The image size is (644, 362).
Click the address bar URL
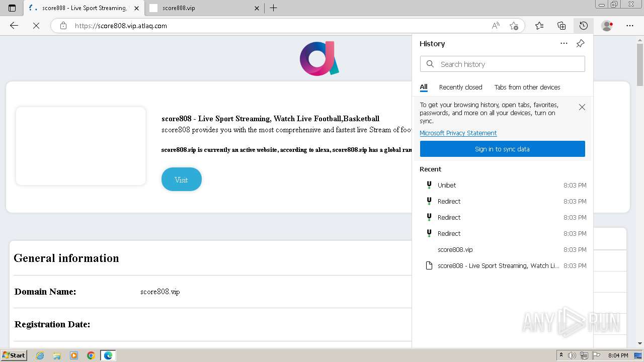121,26
